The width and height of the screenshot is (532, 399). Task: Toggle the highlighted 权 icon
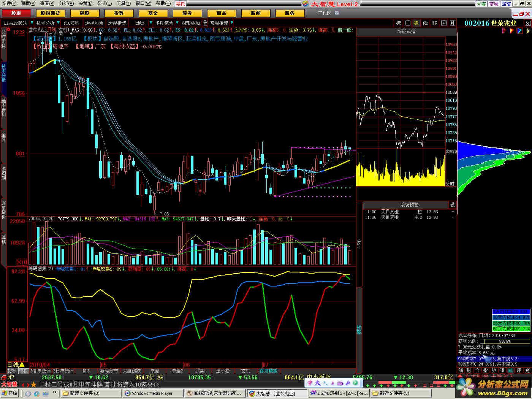[416, 23]
